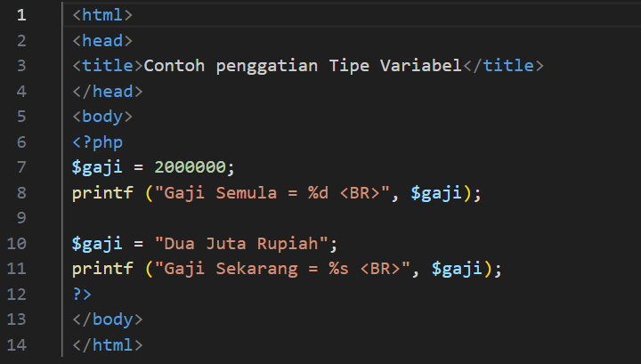
Task: Click line number 7 in the gutter
Action: (x=21, y=167)
